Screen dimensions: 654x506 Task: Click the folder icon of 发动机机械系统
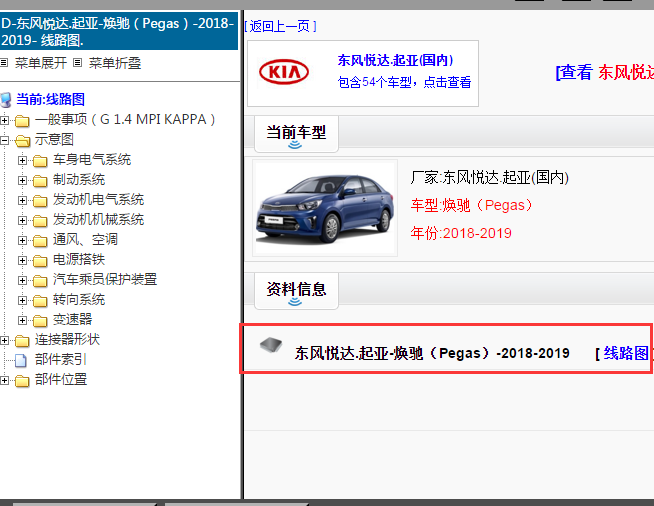(x=40, y=221)
